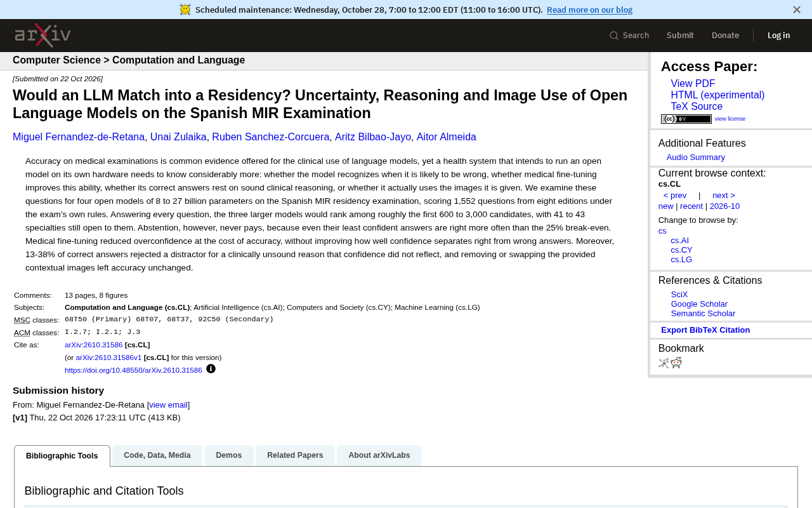Bookmark paper on BibSonomy icon
Image resolution: width=812 pixels, height=508 pixels.
(664, 363)
